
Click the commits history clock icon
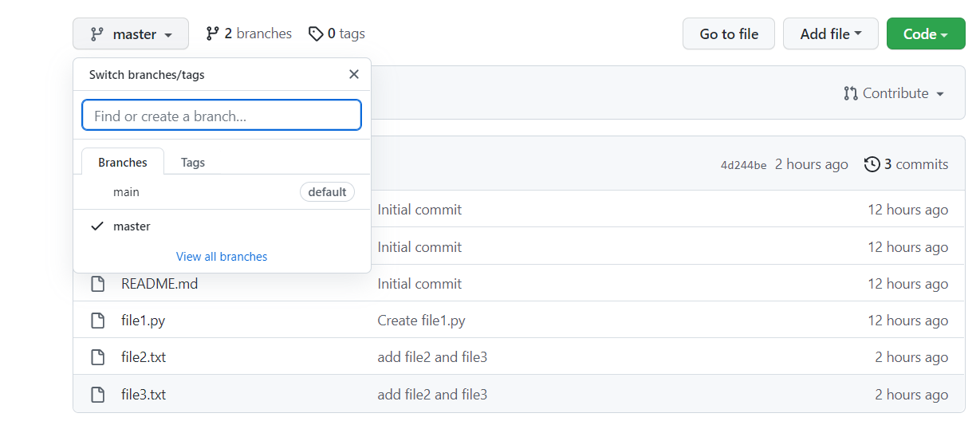[x=872, y=164]
